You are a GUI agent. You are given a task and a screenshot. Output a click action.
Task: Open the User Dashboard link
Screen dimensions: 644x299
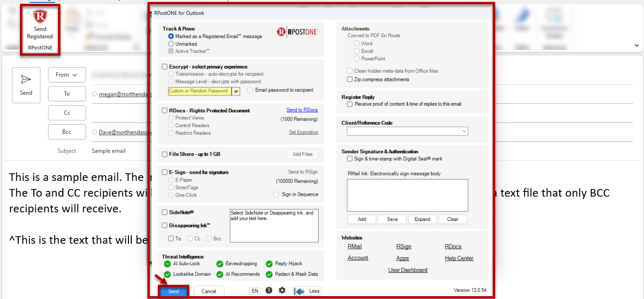(x=408, y=270)
